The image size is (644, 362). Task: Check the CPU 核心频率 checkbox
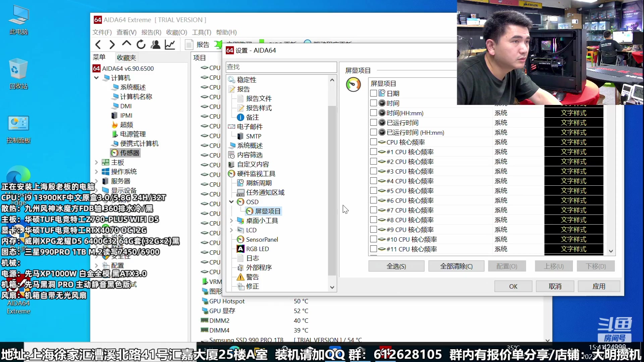pos(373,142)
